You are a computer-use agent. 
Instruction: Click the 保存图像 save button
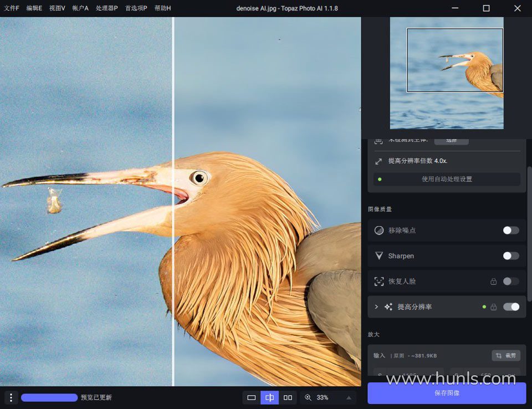[447, 393]
